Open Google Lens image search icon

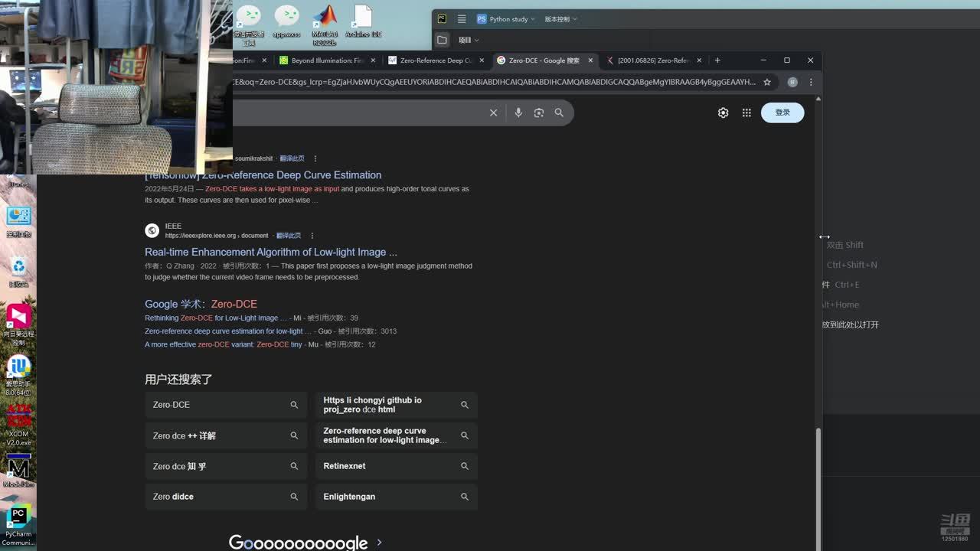tap(539, 112)
